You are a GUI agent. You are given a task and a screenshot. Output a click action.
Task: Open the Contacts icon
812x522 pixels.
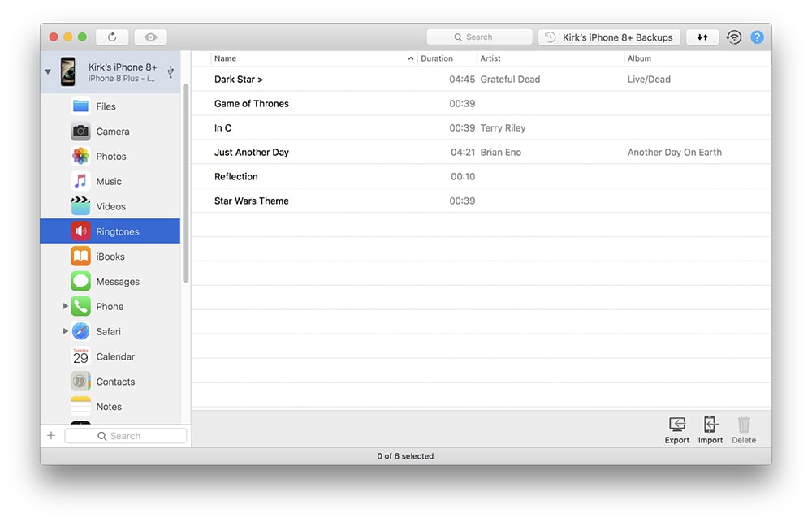pos(80,381)
